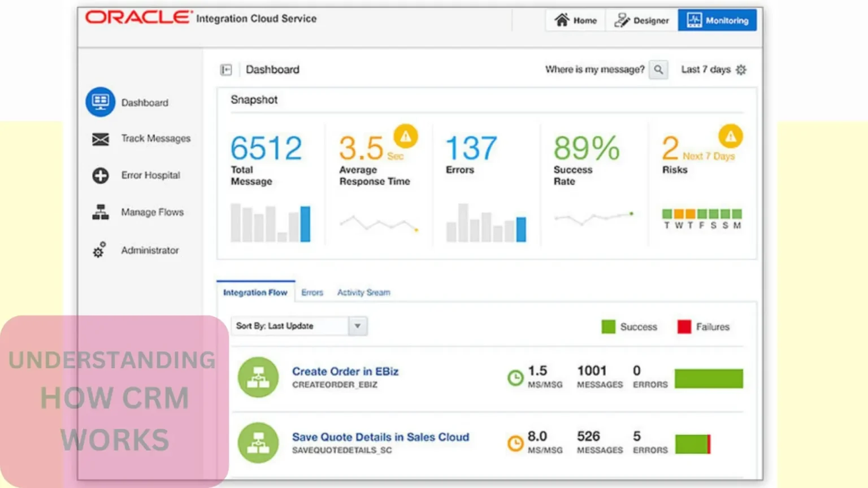Click the Total Message bar chart

pyautogui.click(x=270, y=223)
